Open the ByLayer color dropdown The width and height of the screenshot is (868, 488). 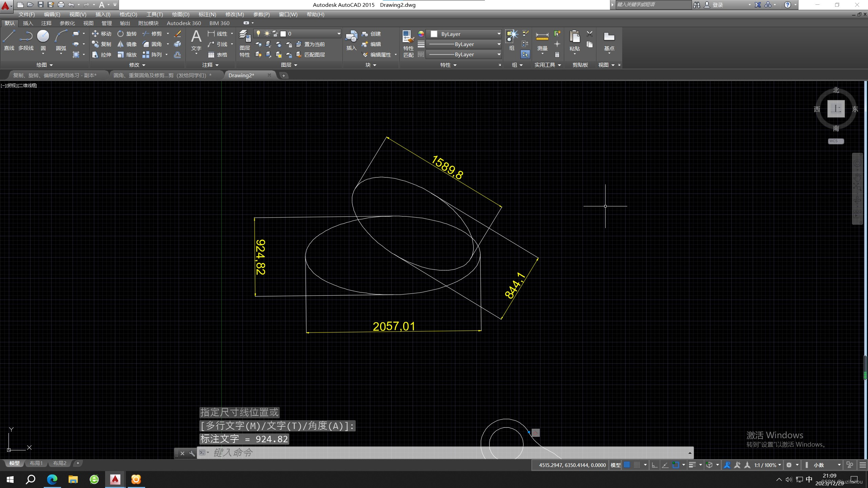tap(498, 34)
